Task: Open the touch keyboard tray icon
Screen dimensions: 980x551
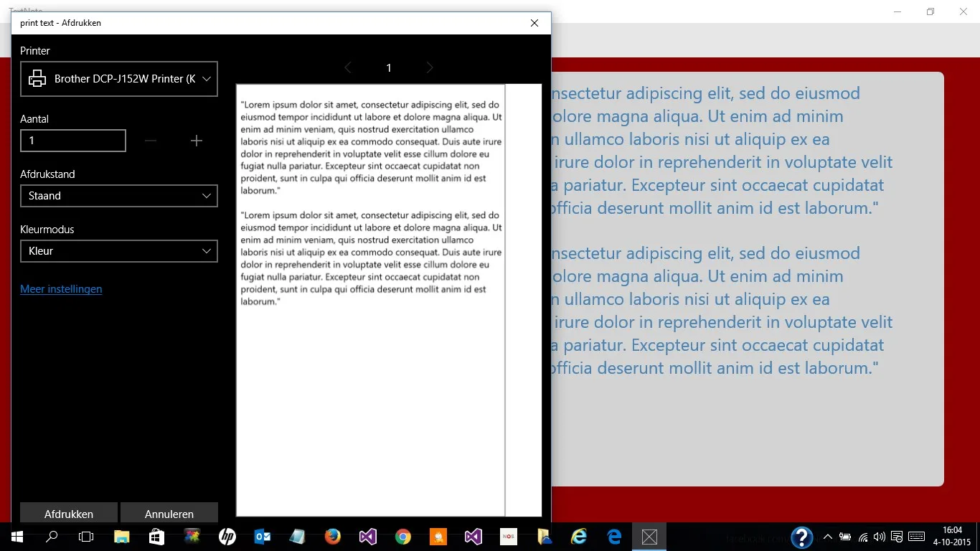Action: [916, 537]
